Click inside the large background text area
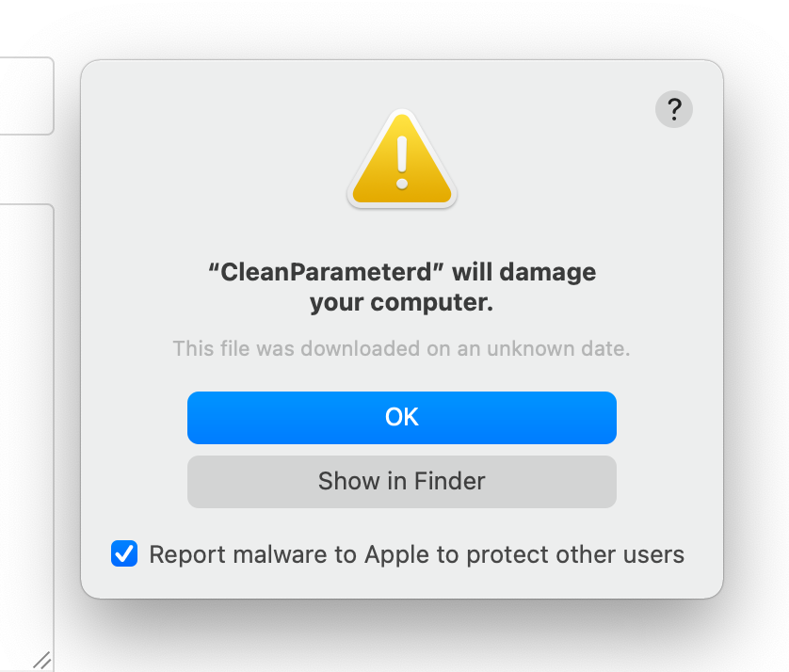 coord(26,424)
